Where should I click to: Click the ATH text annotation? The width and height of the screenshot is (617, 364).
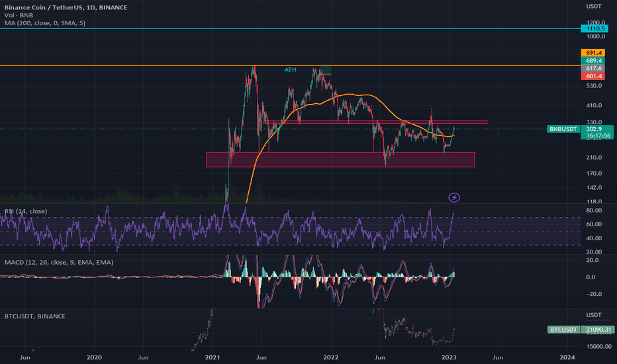click(290, 69)
